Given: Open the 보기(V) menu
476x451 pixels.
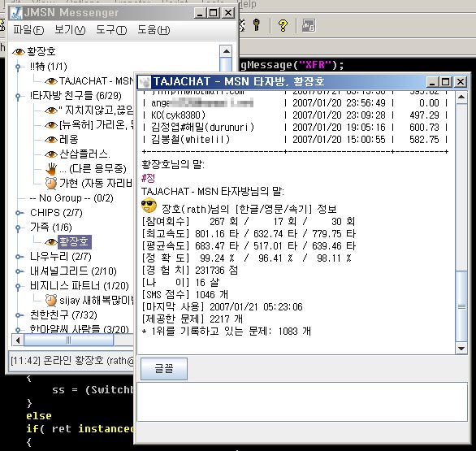Looking at the screenshot, I should pos(70,30).
